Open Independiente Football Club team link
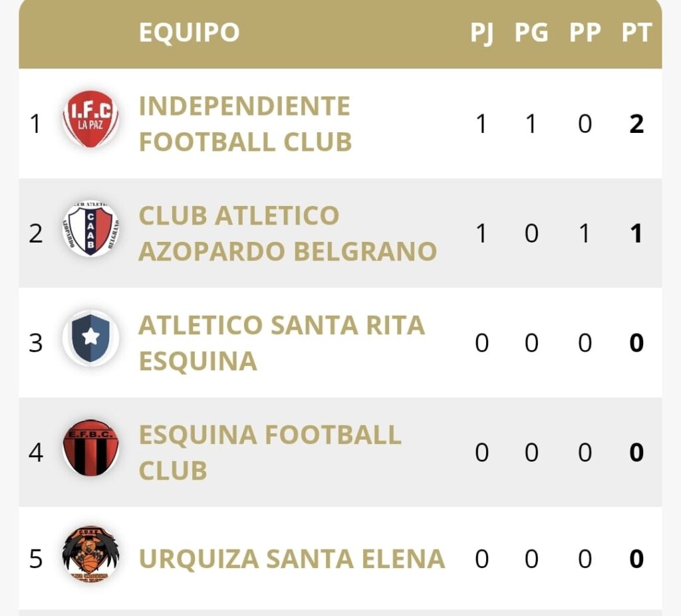The height and width of the screenshot is (616, 681). click(x=245, y=124)
